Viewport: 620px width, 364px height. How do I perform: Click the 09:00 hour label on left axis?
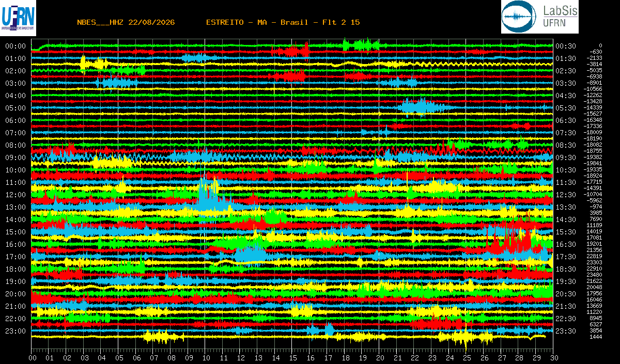(x=16, y=157)
